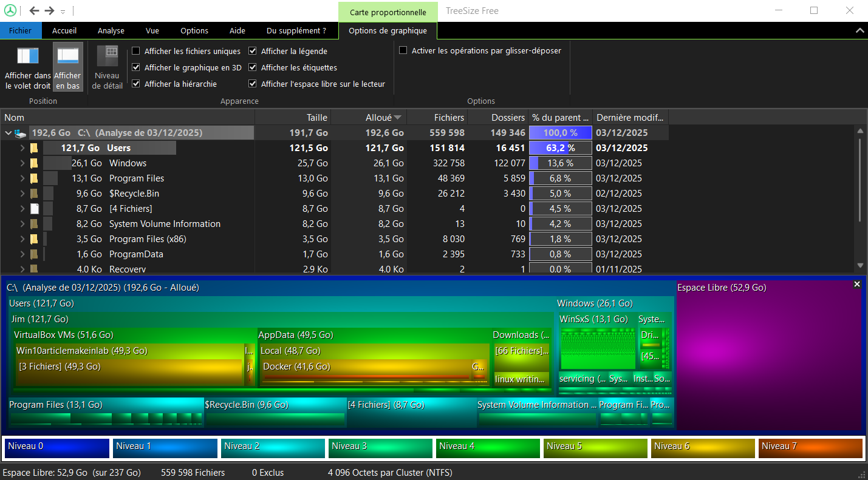
Task: Open the Fichier menu
Action: coord(20,30)
